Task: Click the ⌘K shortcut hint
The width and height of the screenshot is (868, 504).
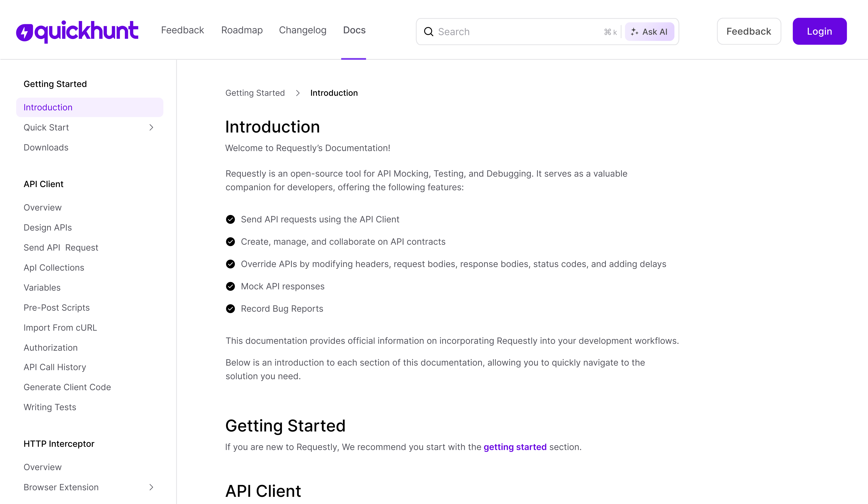Action: [610, 32]
